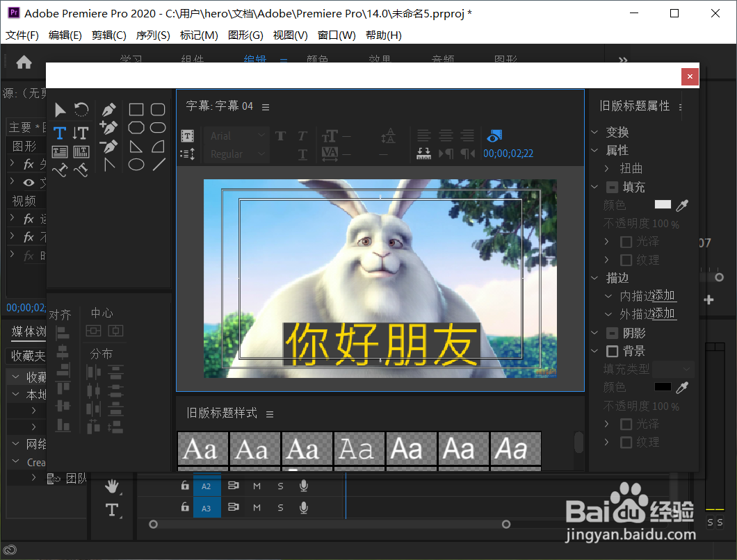
Task: Select the Delete Anchor Point tool
Action: (108, 147)
